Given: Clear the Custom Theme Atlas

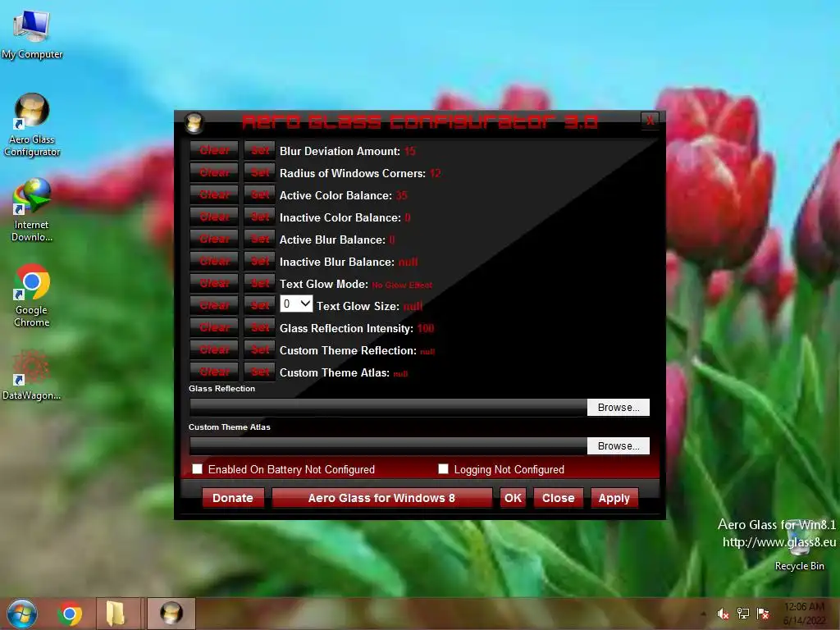Looking at the screenshot, I should [214, 372].
